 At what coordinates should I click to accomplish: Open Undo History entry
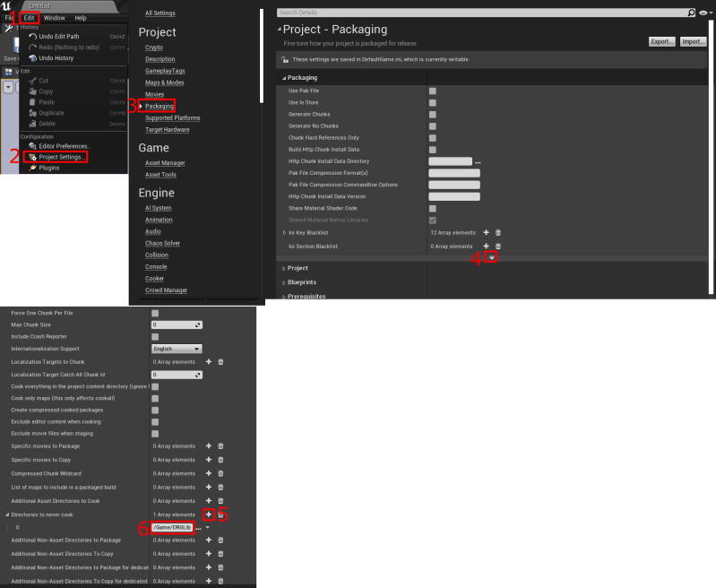click(x=56, y=58)
